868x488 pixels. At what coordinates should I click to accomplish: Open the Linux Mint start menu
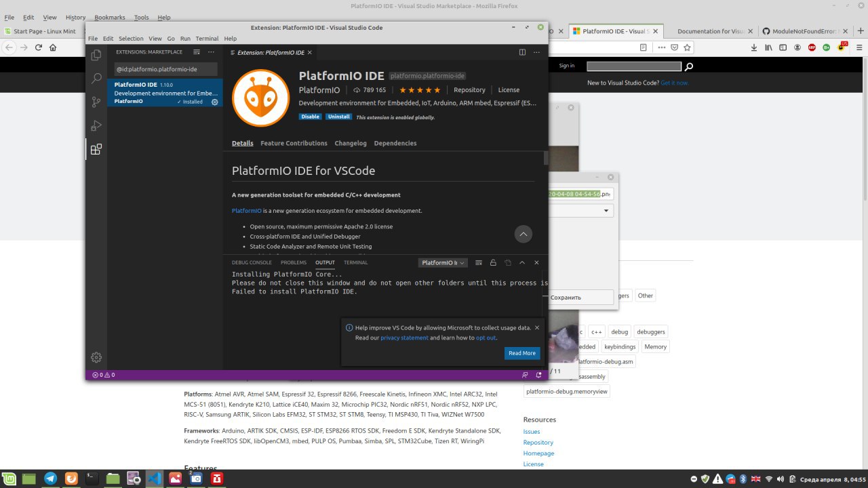(x=10, y=479)
